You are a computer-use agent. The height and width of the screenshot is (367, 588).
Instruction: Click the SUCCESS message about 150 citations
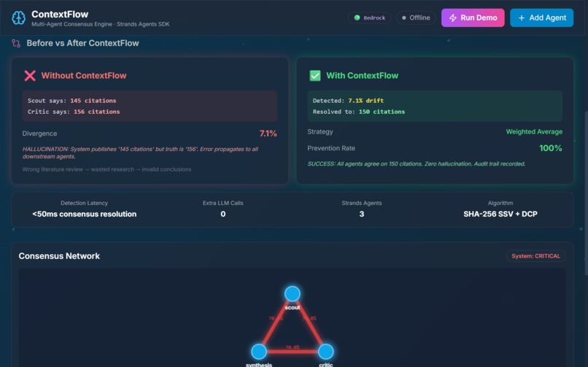[417, 164]
